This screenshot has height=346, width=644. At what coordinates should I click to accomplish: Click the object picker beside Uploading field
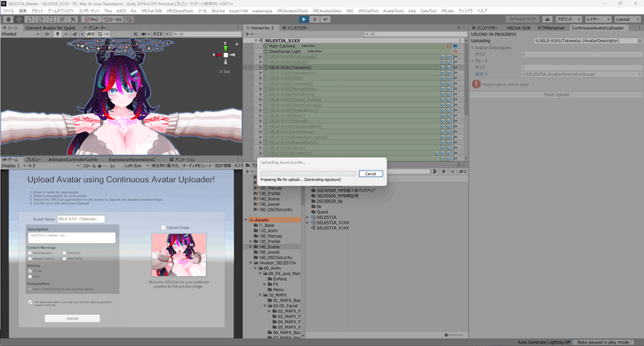click(639, 40)
